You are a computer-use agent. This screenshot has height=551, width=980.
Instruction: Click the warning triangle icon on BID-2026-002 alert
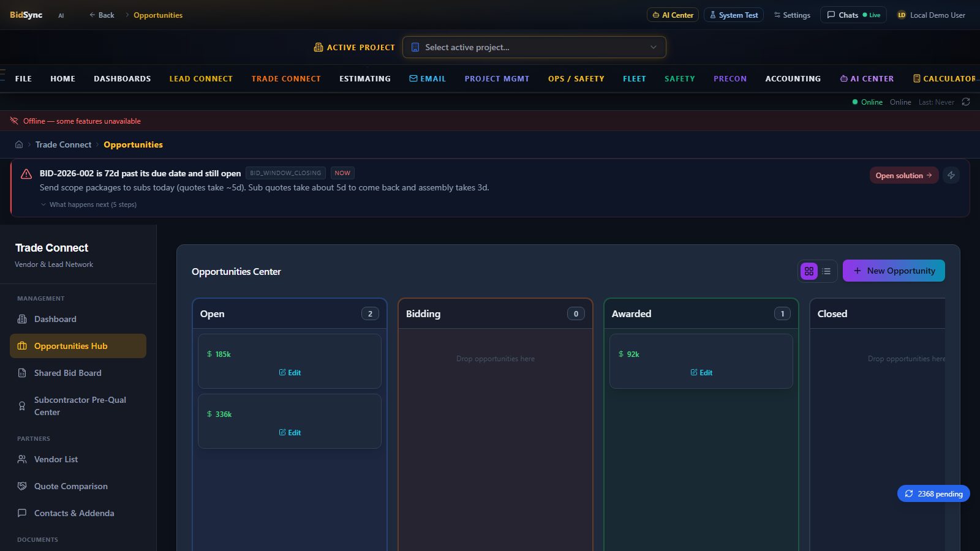click(x=26, y=174)
